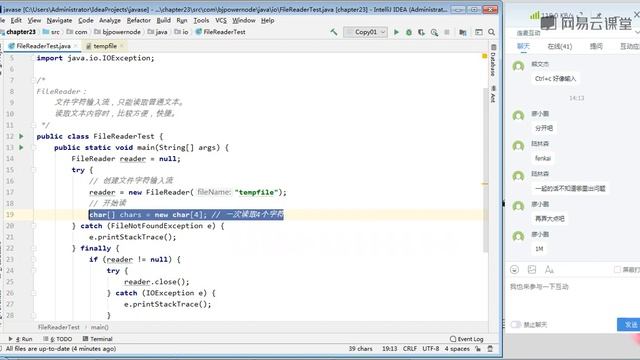This screenshot has width=640, height=360.
Task: Open the Analyze menu
Action: coord(110,20)
